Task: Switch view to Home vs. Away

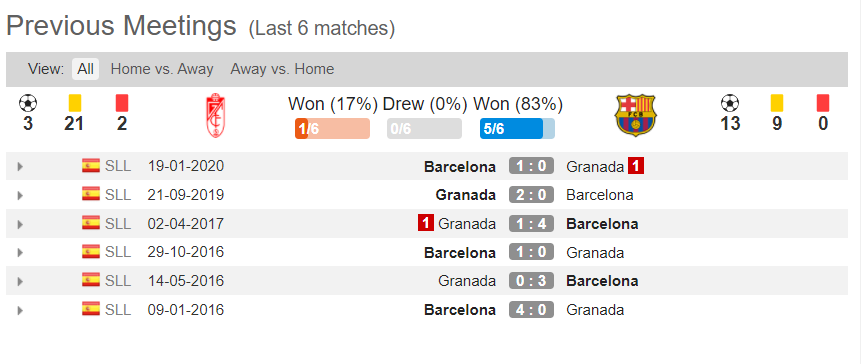Action: (x=162, y=69)
